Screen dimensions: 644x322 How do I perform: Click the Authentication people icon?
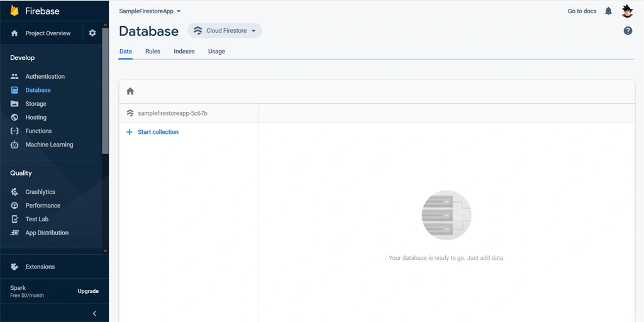point(14,76)
